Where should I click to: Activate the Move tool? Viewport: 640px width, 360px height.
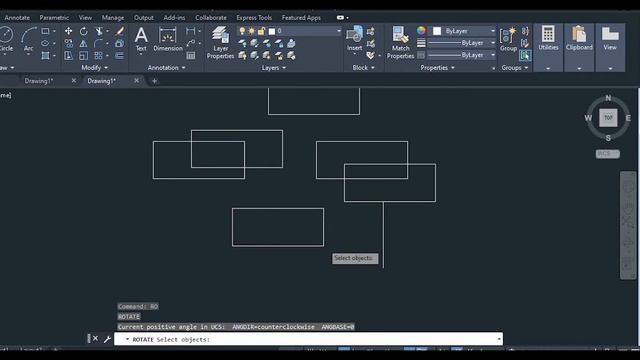click(68, 31)
